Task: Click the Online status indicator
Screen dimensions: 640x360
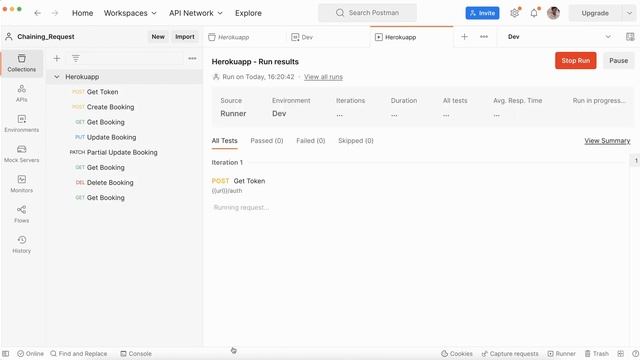Action: [x=30, y=353]
